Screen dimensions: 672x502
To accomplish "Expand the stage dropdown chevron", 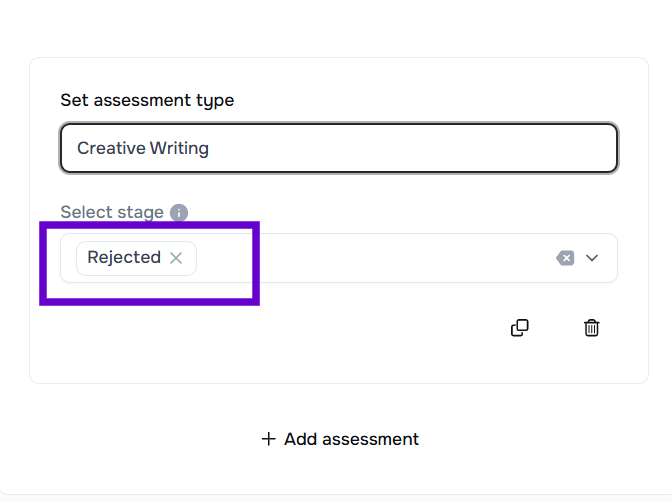I will pyautogui.click(x=592, y=258).
